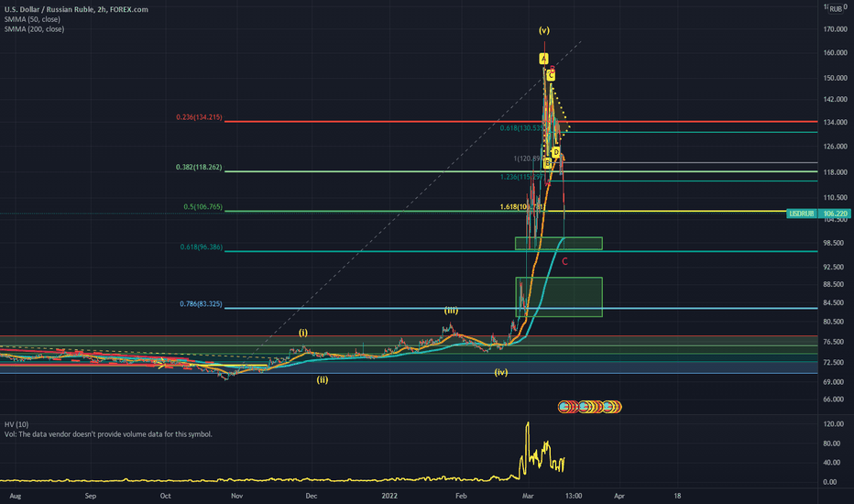Select the upper green rectangle zone near 98.500
Screen dimensions: 854x504
[559, 244]
